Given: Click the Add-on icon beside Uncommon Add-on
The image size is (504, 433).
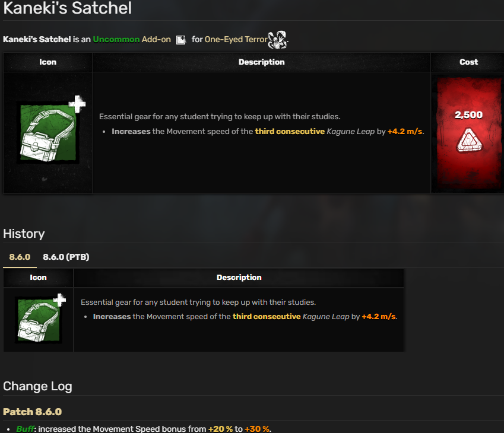Looking at the screenshot, I should (181, 40).
